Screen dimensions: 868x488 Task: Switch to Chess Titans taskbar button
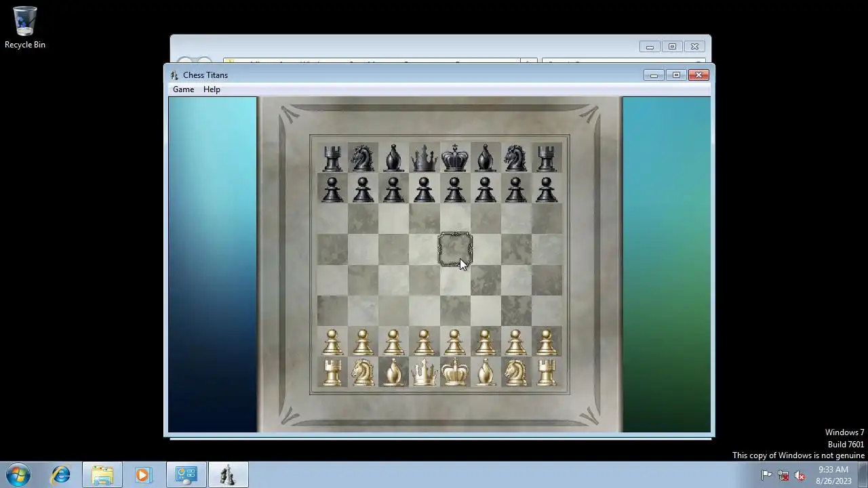(x=228, y=474)
